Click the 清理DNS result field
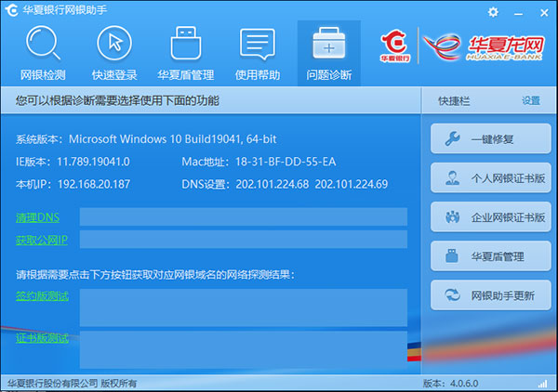Screen dimensions: 558x392 pyautogui.click(x=244, y=216)
